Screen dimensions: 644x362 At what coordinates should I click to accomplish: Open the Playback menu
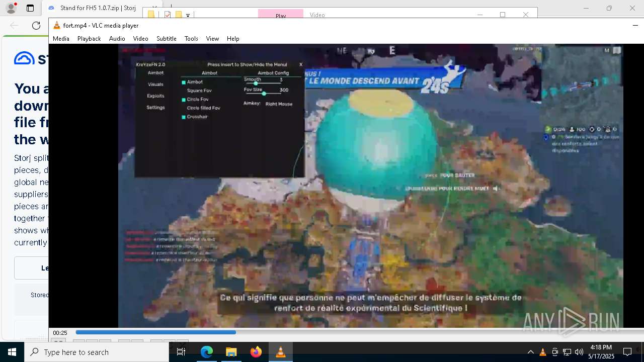(89, 38)
